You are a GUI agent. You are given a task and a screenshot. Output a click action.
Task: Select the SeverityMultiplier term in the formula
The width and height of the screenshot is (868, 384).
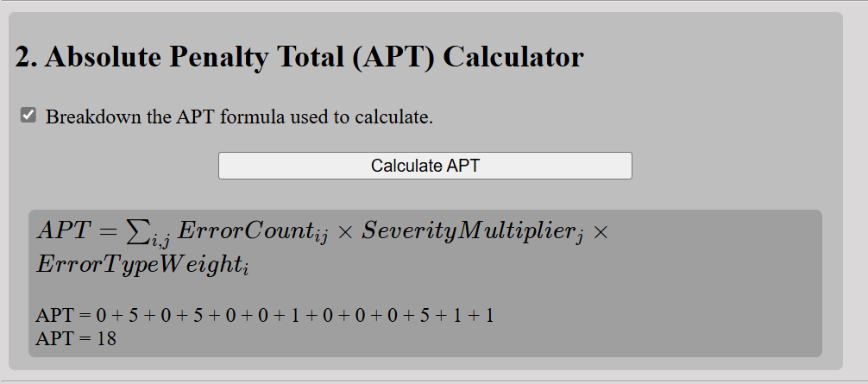click(x=472, y=232)
